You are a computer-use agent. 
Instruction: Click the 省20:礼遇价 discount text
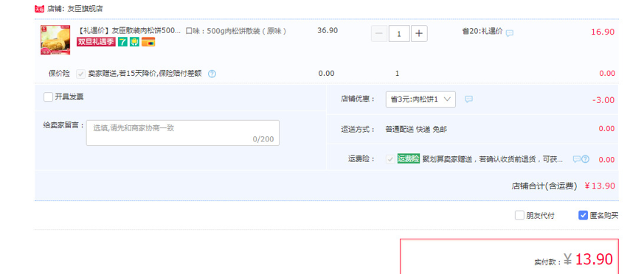pos(482,31)
